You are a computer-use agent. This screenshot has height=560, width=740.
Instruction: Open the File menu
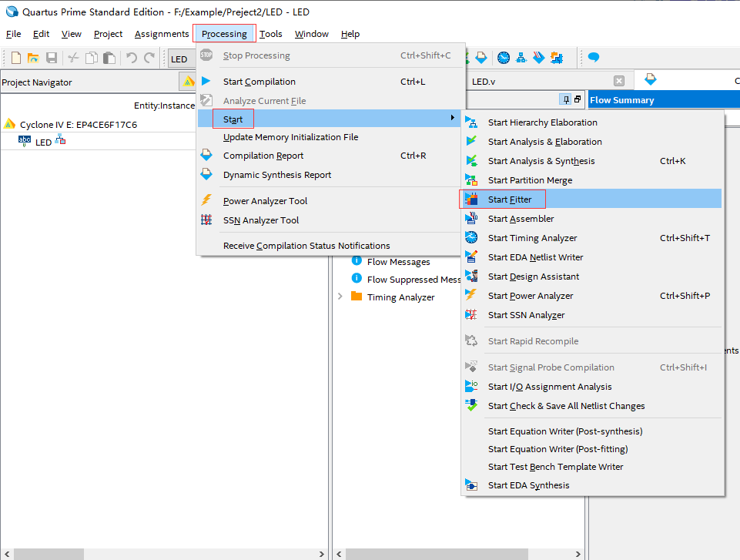(13, 34)
